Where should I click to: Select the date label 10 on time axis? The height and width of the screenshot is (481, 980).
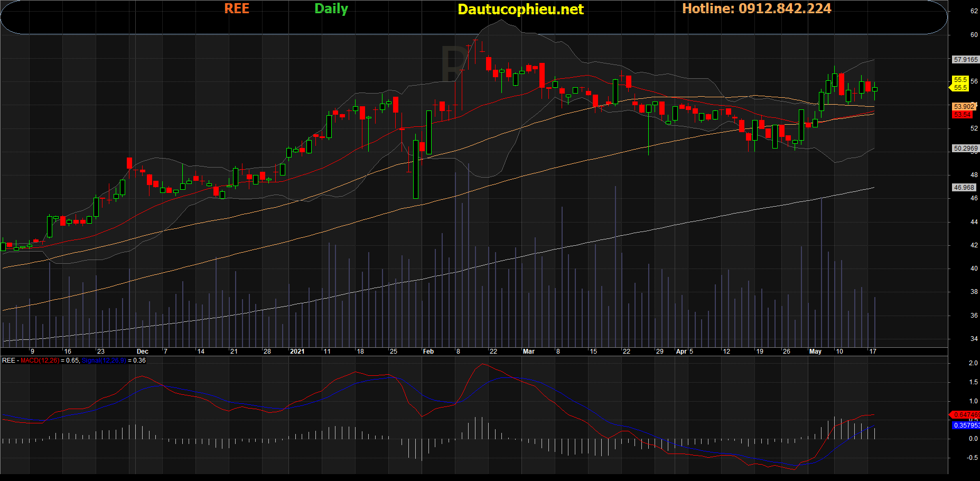click(x=839, y=351)
